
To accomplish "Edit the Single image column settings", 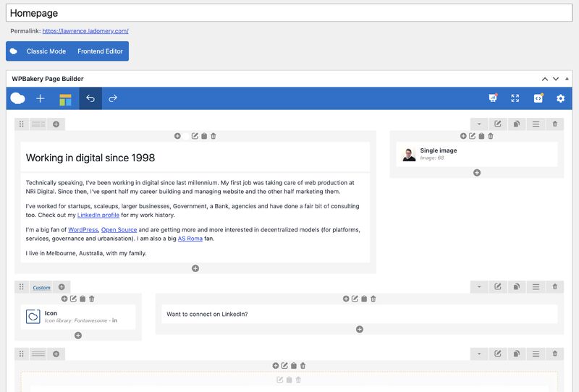I will (473, 136).
